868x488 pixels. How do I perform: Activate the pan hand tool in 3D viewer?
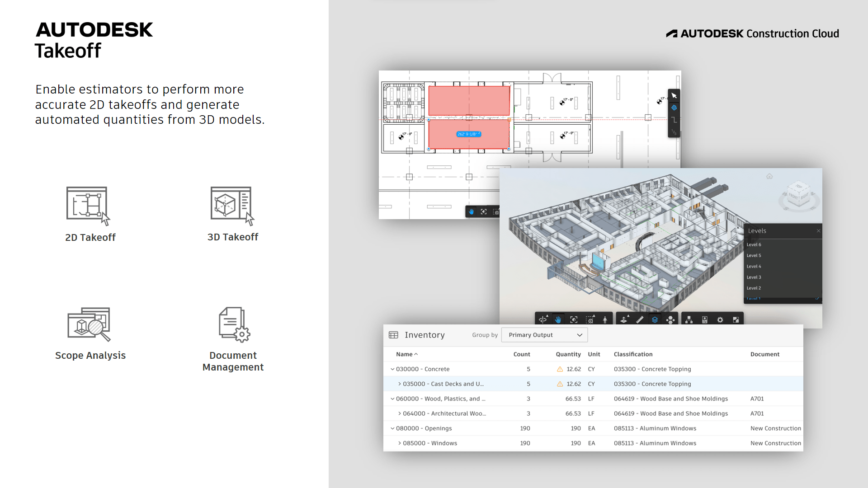pos(558,319)
